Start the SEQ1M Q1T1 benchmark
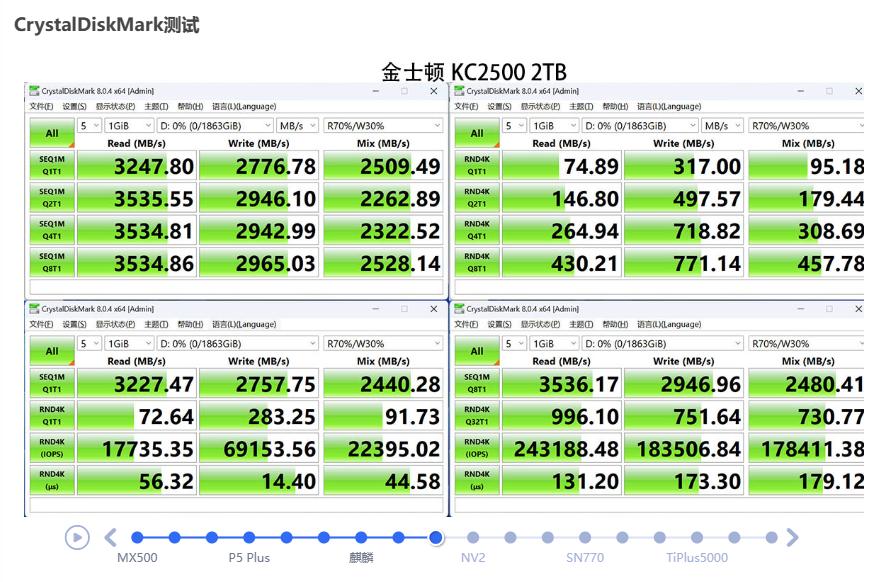882x582 pixels. click(51, 165)
